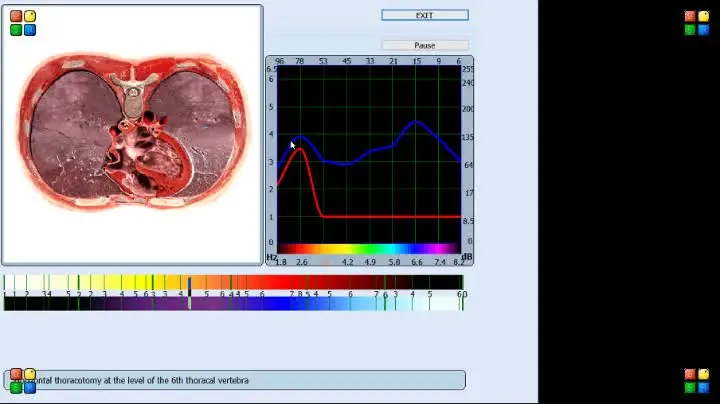Click the rainbow spectrum strip below the graph
Viewport: 720px width, 404px height.
tap(368, 249)
